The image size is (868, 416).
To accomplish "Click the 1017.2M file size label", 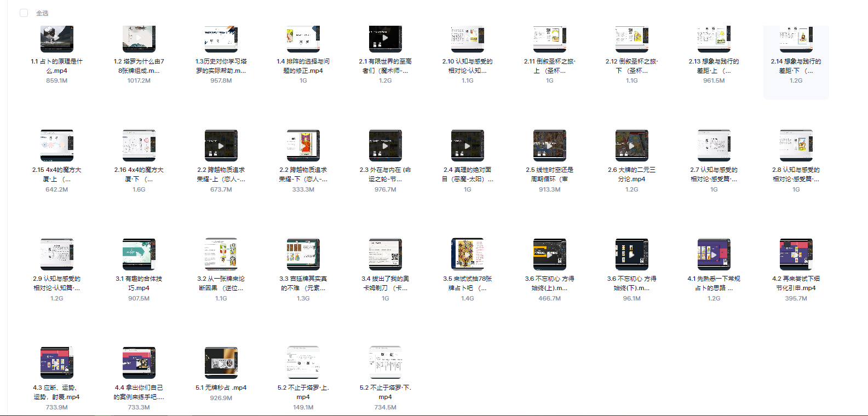I will (139, 80).
